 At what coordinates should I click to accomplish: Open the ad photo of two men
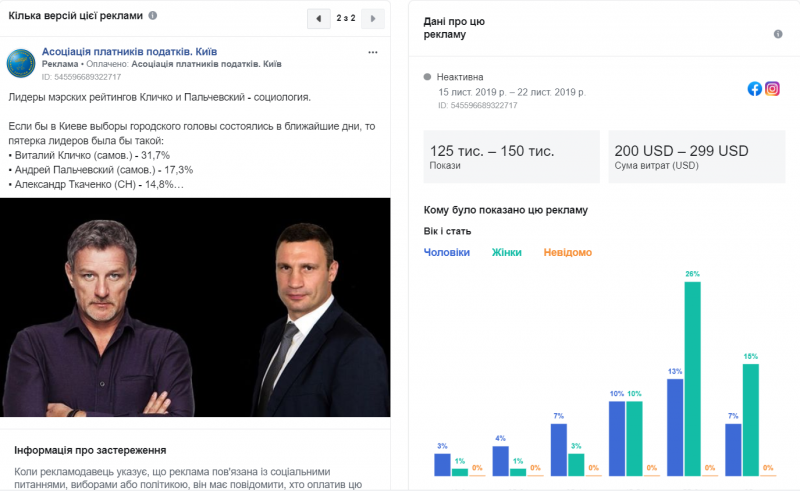point(195,306)
